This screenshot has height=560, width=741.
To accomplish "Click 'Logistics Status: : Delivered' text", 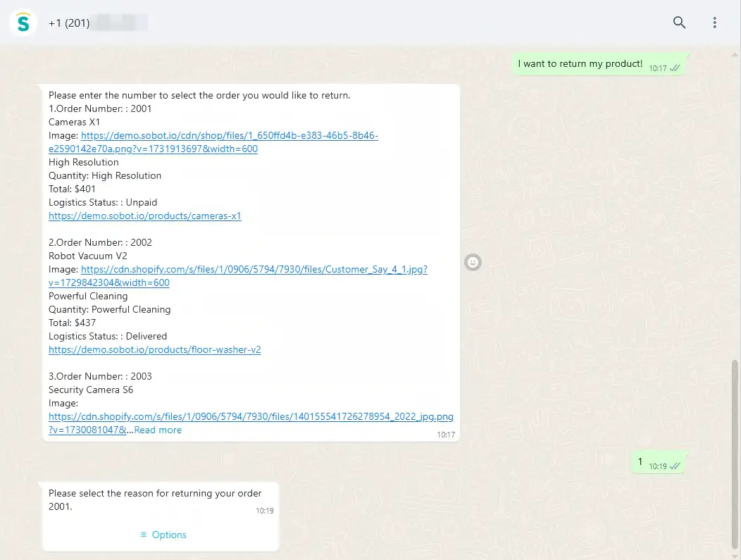I will (108, 336).
